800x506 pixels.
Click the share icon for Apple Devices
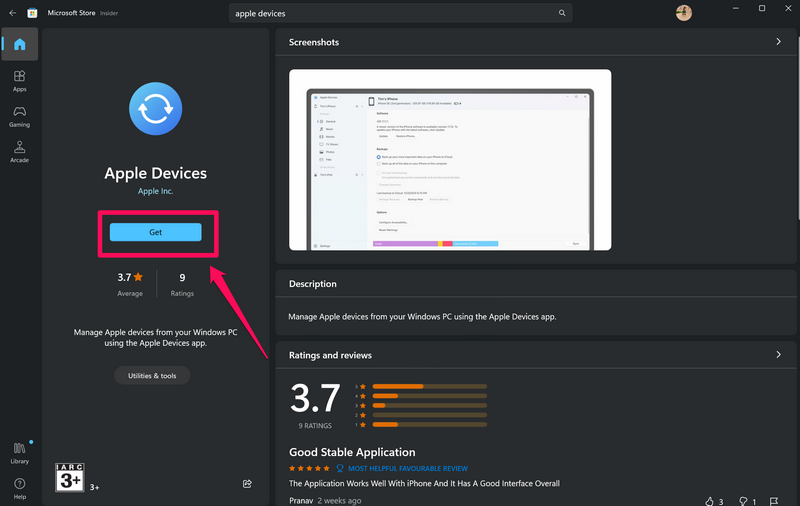(247, 484)
